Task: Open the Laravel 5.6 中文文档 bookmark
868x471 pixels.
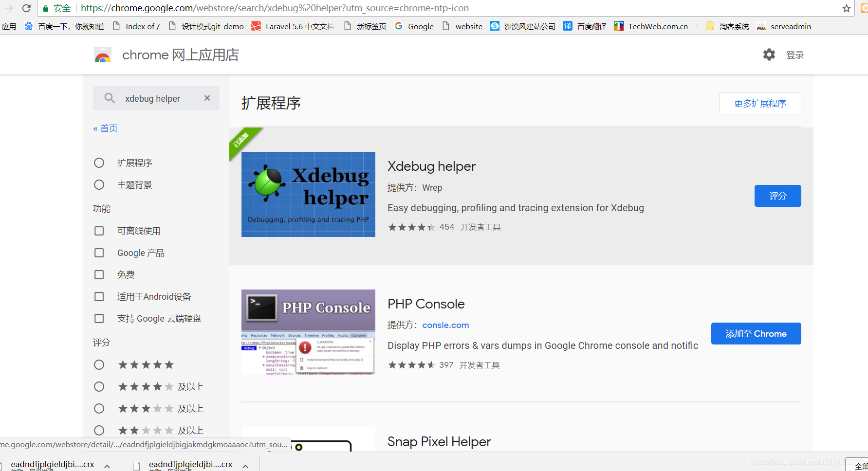Action: (x=293, y=26)
